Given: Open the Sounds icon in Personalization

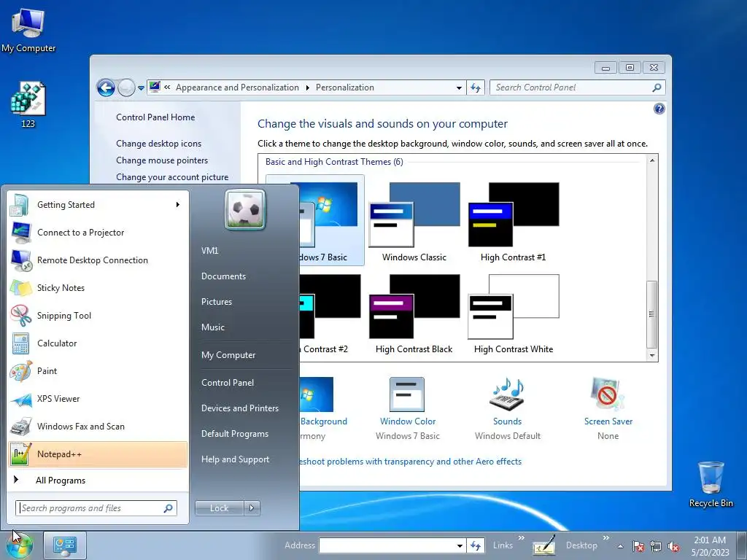Looking at the screenshot, I should tap(507, 394).
